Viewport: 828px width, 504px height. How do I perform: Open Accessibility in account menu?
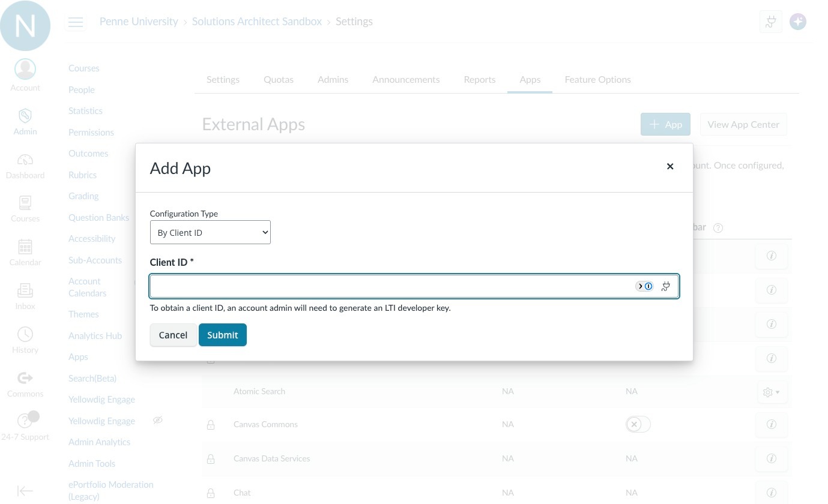(92, 239)
